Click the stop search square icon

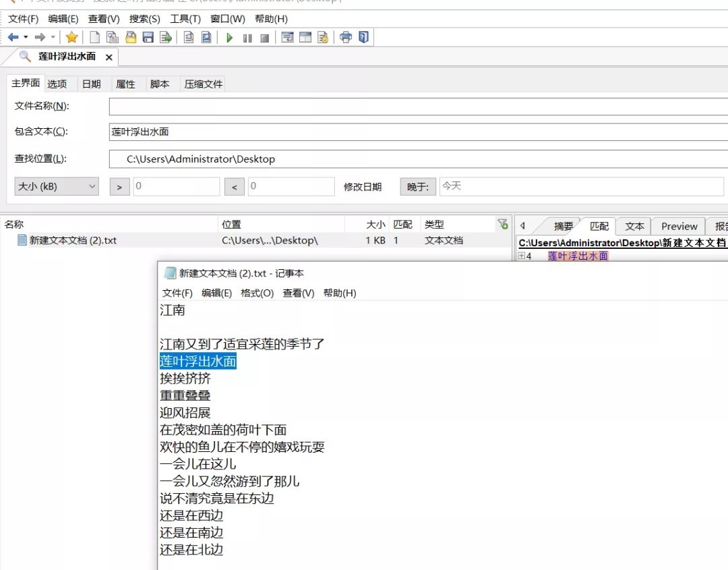pyautogui.click(x=265, y=38)
